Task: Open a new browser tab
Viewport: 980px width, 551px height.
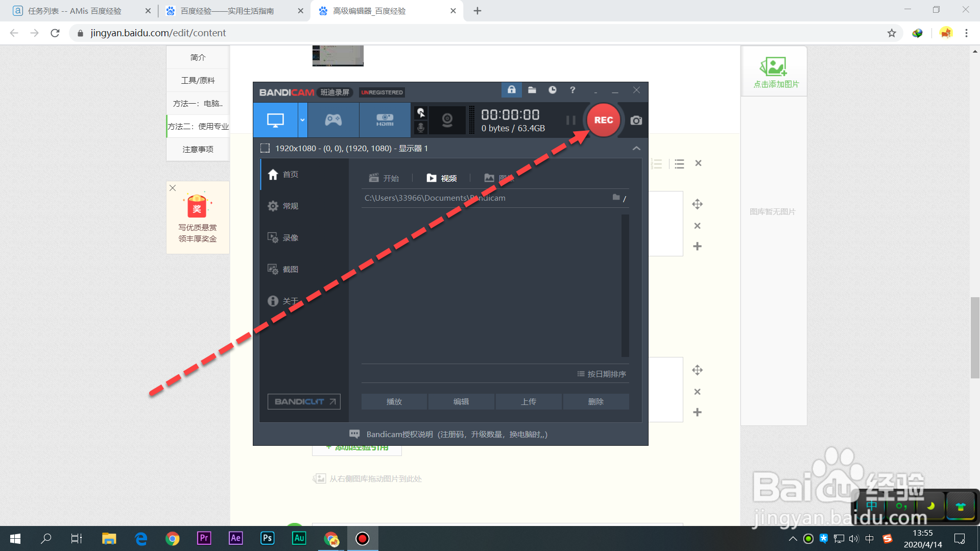Action: (477, 11)
